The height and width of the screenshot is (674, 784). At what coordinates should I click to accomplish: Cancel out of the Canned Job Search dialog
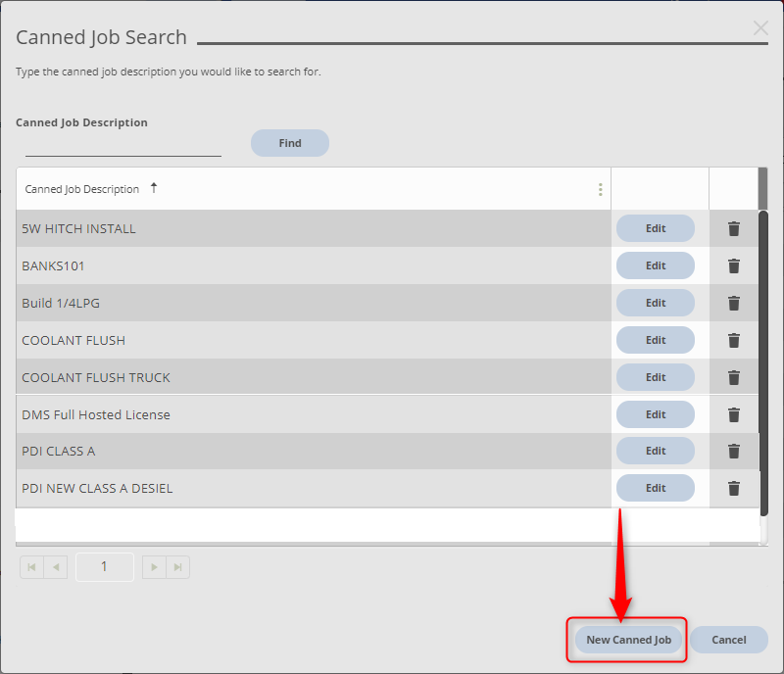coord(728,639)
